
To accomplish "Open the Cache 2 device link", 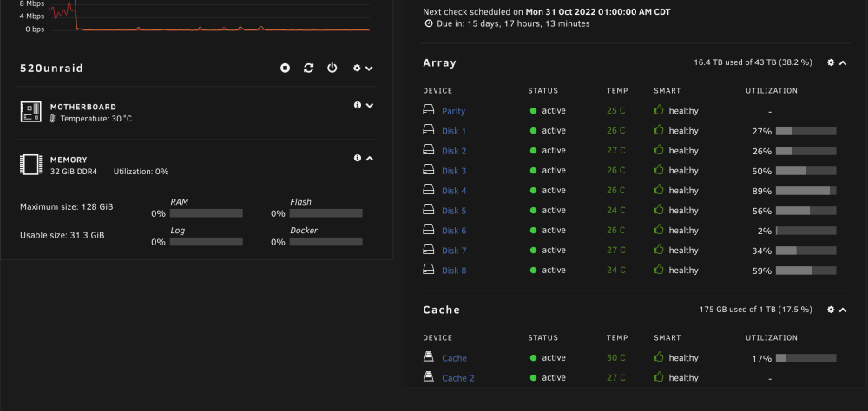I will (457, 378).
